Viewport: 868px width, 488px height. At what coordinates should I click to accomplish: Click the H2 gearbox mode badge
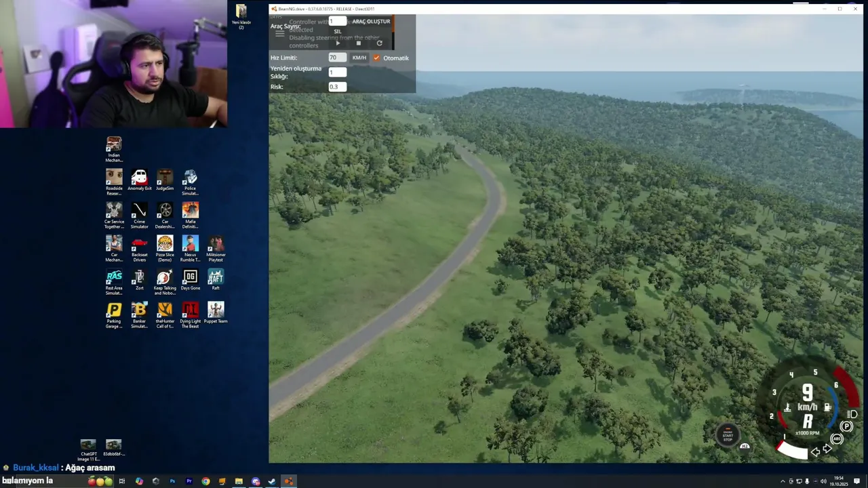click(745, 446)
